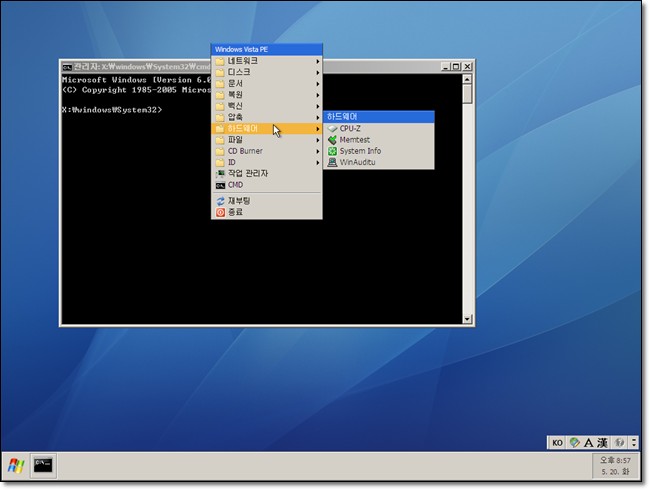Launch Memtest from hardware submenu

(378, 140)
